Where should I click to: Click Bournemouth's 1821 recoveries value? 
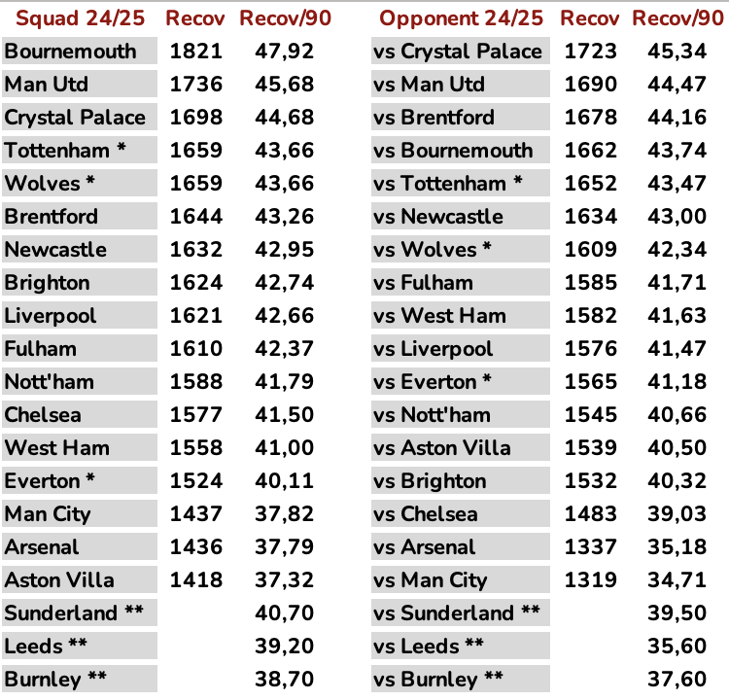tap(195, 52)
